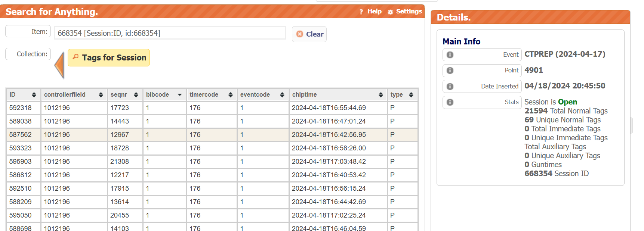
Task: Click the Collection label box
Action: click(28, 54)
